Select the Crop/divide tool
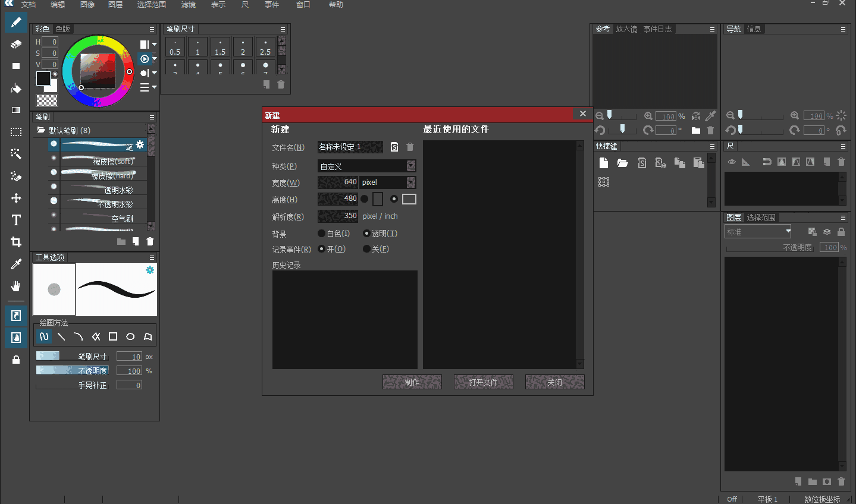Viewport: 856px width, 504px height. (15, 241)
